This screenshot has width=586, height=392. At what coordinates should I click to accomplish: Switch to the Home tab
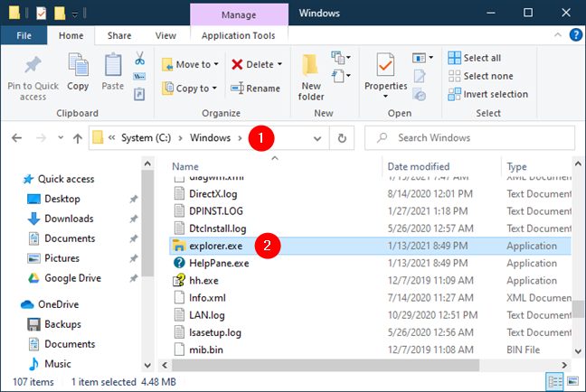[71, 35]
